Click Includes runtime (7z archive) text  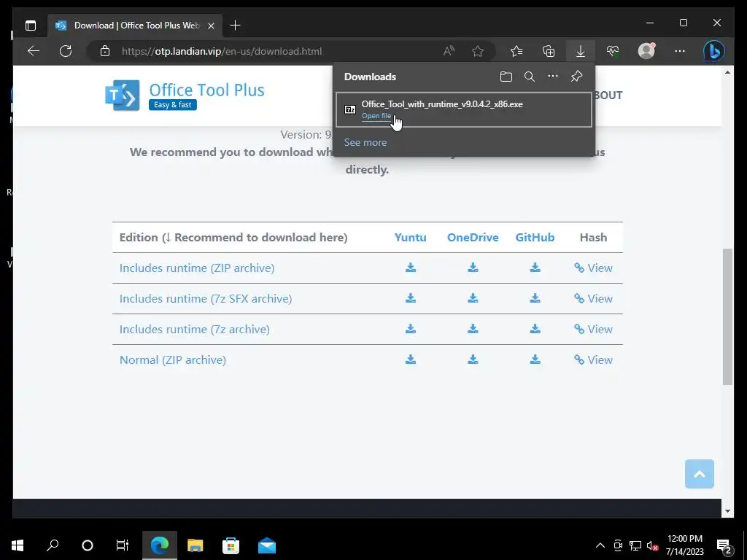(x=194, y=329)
